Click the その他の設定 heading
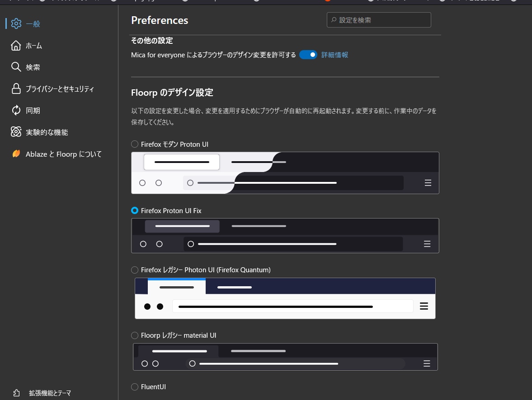 coord(152,41)
